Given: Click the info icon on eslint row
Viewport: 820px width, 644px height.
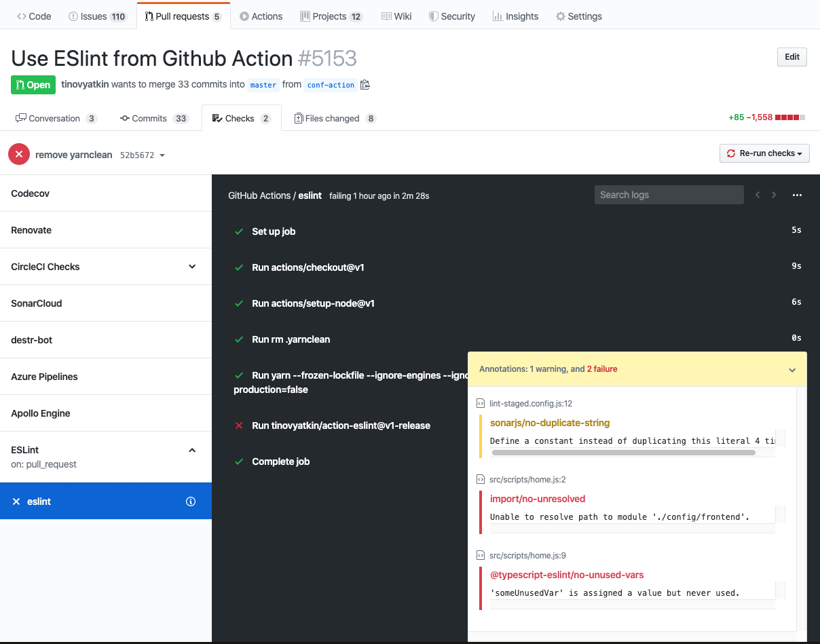Looking at the screenshot, I should 191,501.
